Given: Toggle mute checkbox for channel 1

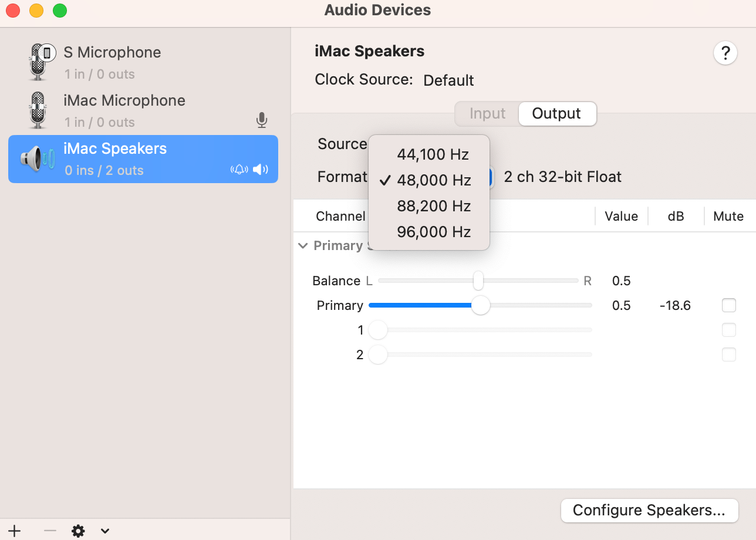Looking at the screenshot, I should click(728, 330).
